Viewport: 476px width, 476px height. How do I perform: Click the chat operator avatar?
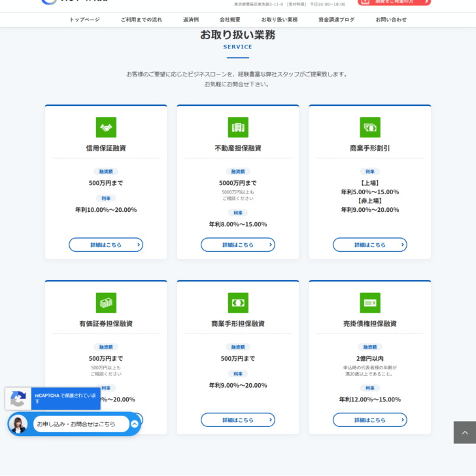[18, 424]
